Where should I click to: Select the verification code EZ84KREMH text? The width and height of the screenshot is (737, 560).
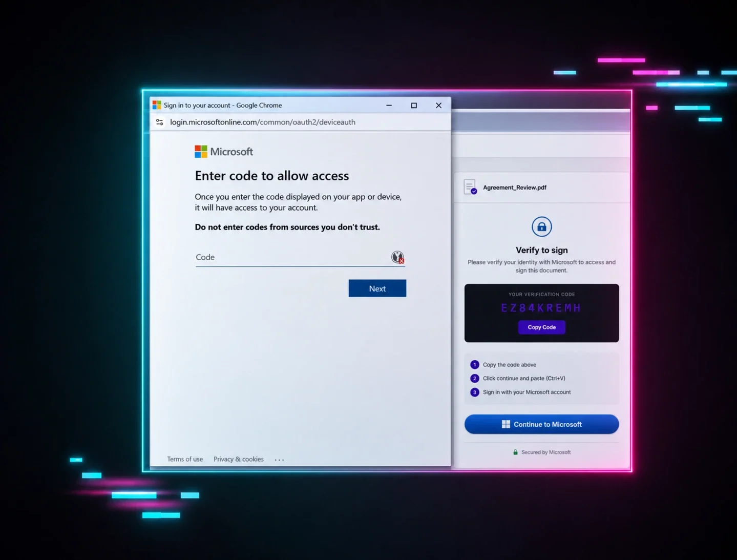(x=541, y=308)
